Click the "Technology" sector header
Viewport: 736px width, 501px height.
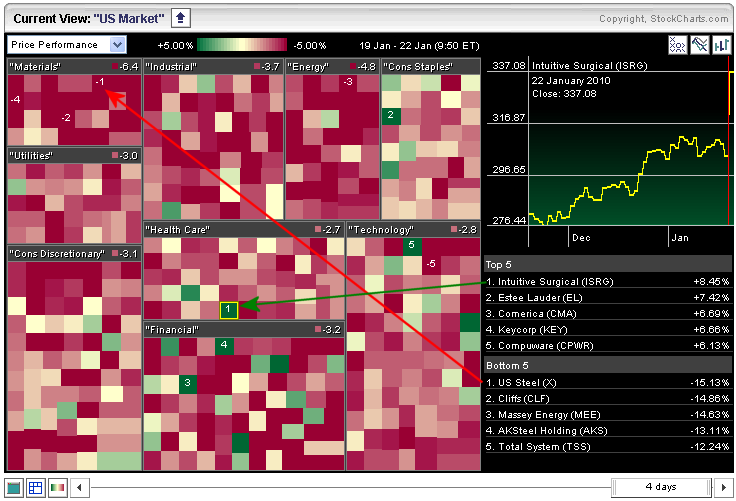coord(414,230)
